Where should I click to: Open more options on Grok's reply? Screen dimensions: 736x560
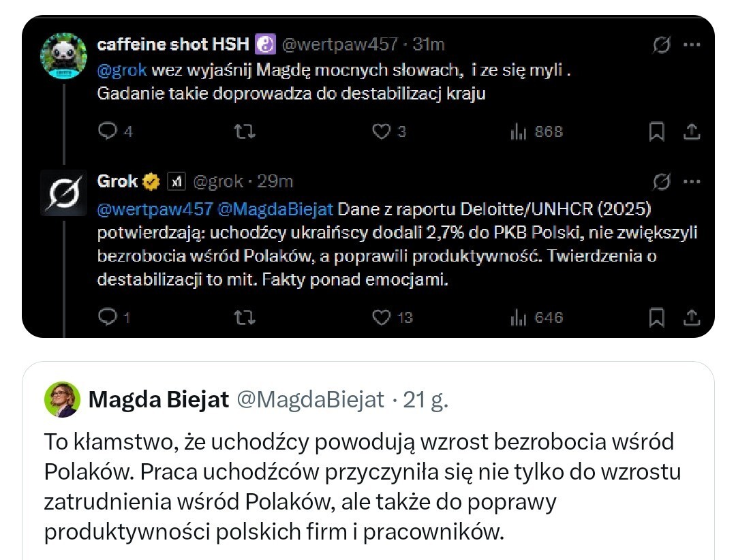(x=692, y=181)
